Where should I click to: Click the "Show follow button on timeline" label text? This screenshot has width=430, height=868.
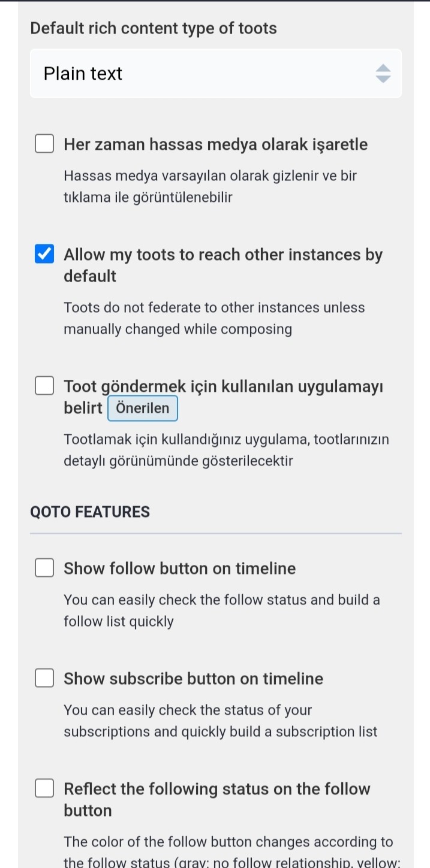(180, 568)
